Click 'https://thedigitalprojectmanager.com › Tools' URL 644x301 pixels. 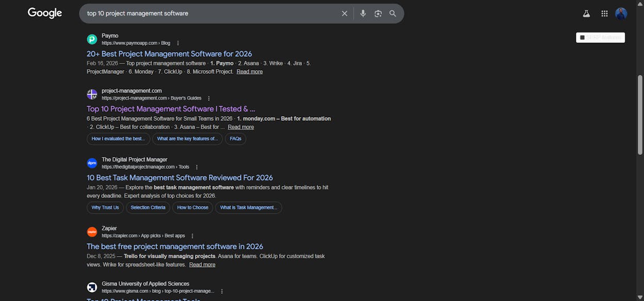pos(146,167)
